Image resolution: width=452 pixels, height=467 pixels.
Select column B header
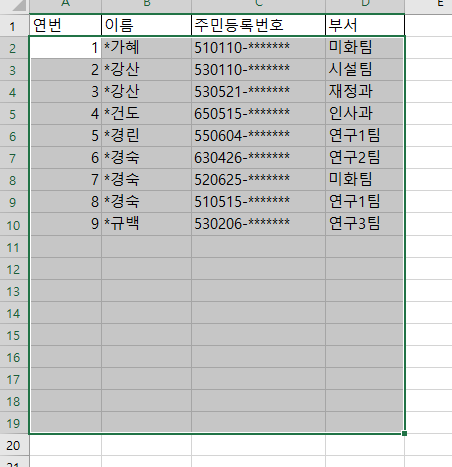point(147,6)
